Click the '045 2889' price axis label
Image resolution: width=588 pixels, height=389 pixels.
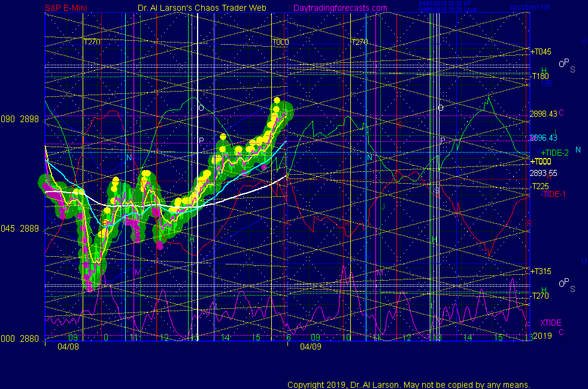pyautogui.click(x=20, y=229)
